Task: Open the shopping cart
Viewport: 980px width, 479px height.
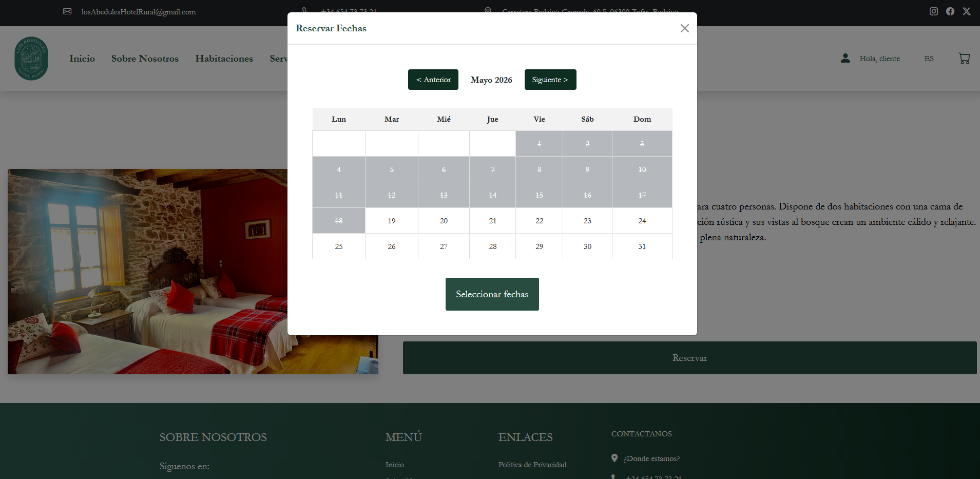Action: coord(964,59)
